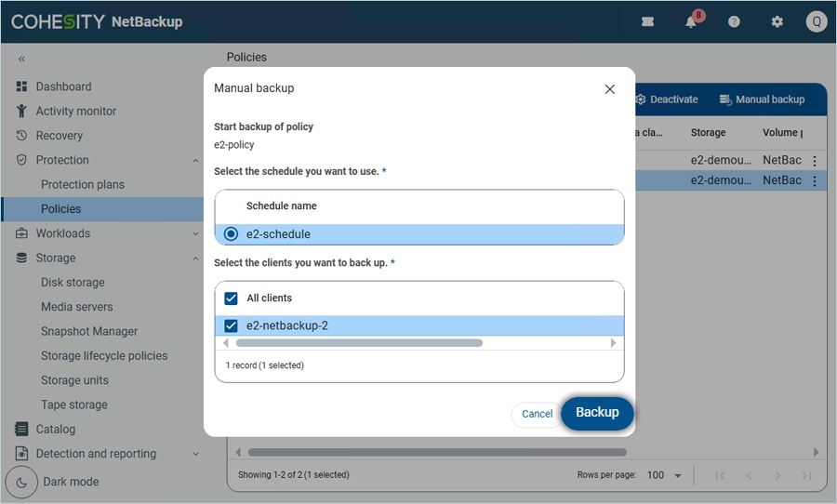This screenshot has width=837, height=504.
Task: Open the Rows per page dropdown
Action: coord(664,475)
